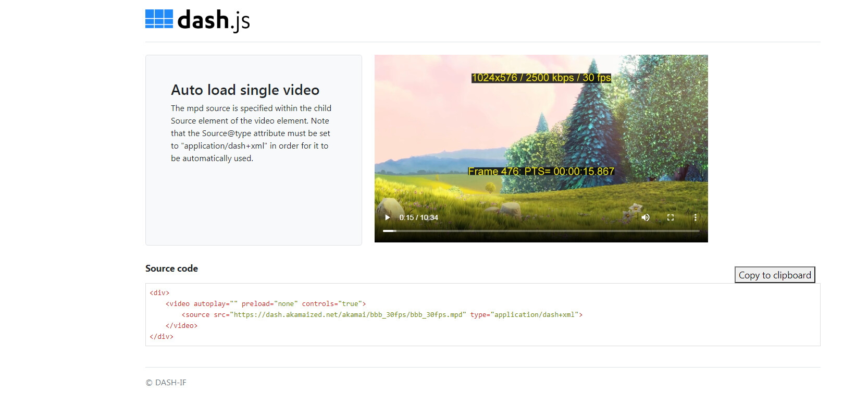Copy source code to clipboard
868x403 pixels.
click(x=775, y=275)
